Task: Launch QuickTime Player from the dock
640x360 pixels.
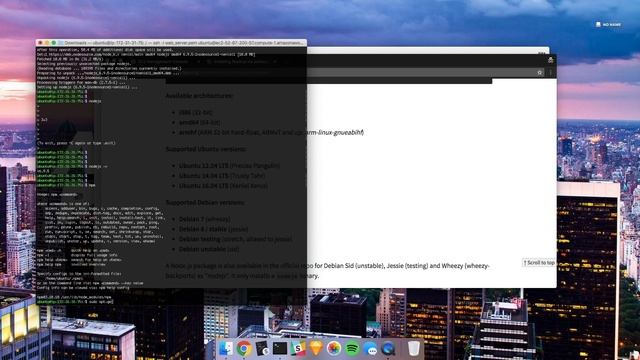Action: [x=388, y=349]
